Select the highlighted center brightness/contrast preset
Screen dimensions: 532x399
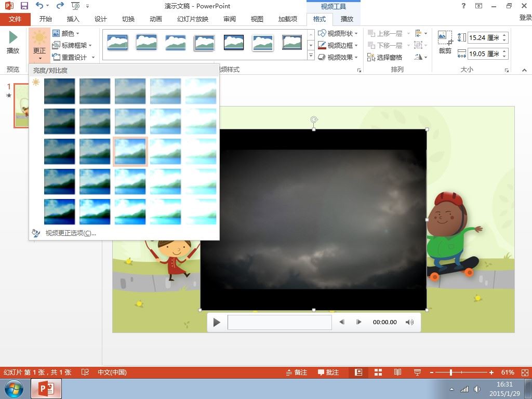[x=130, y=151]
